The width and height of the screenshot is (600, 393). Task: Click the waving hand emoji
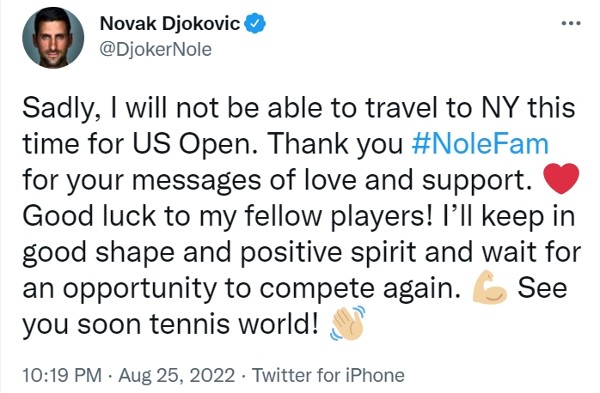coord(348,323)
